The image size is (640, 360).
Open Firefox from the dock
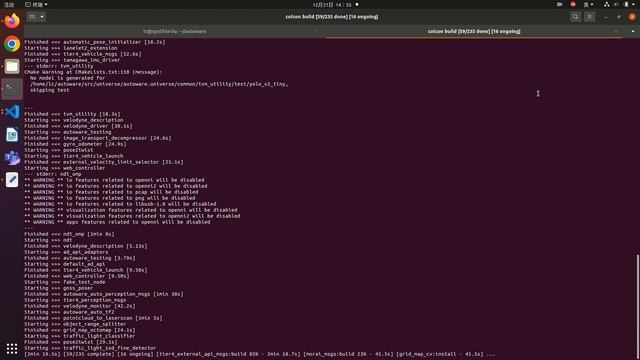pos(12,21)
